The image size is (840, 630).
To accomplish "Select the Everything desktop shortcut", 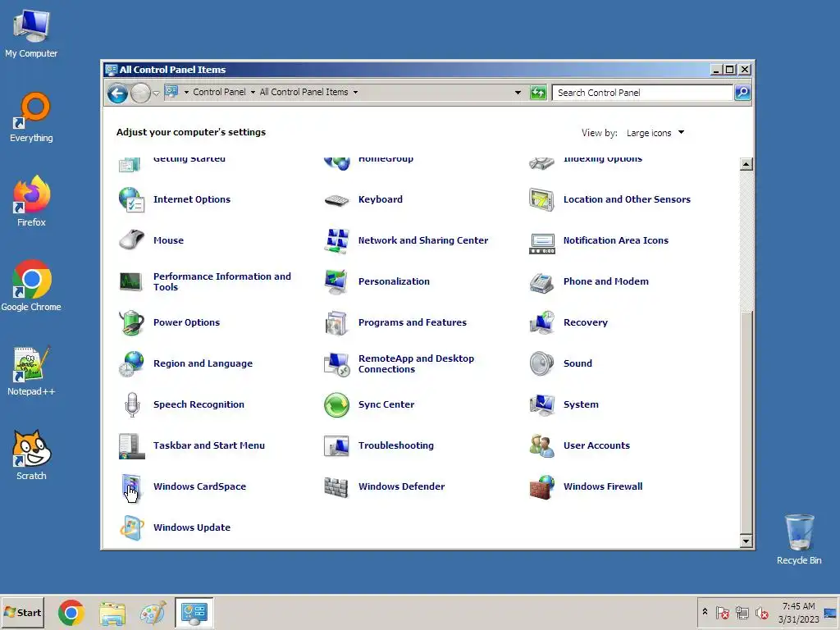I will (32, 118).
